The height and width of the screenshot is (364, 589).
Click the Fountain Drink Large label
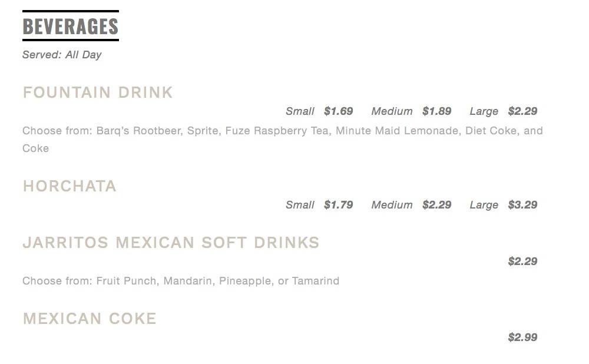click(484, 111)
